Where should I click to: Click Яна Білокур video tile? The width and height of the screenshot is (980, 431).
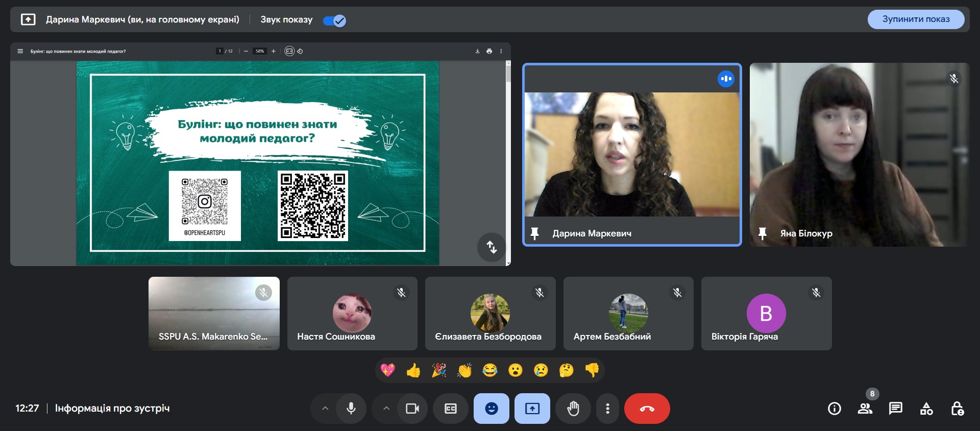click(859, 155)
